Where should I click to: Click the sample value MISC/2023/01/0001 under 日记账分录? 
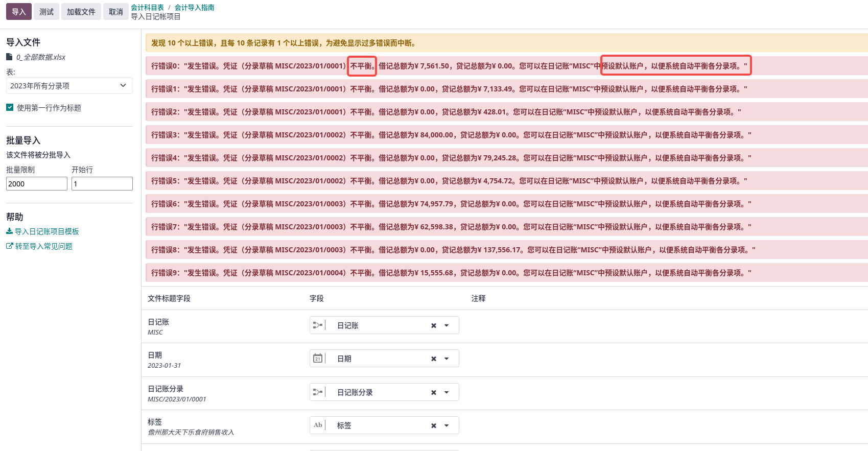177,399
